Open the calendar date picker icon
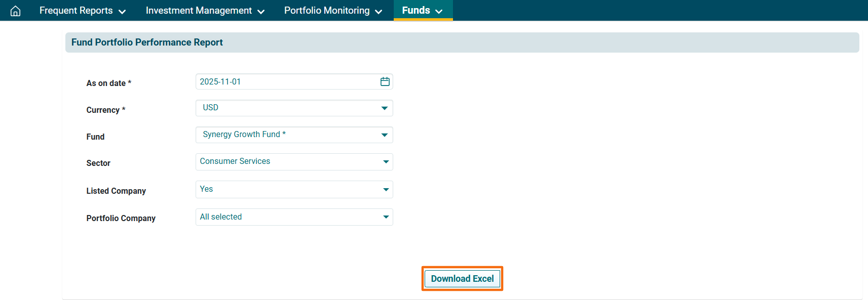Viewport: 868px width, 300px height. click(x=385, y=81)
